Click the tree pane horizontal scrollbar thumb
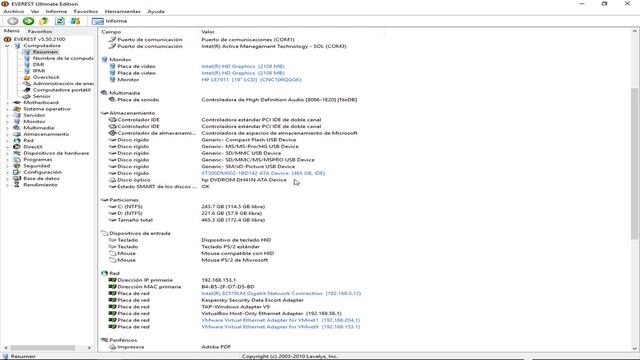 [43, 348]
